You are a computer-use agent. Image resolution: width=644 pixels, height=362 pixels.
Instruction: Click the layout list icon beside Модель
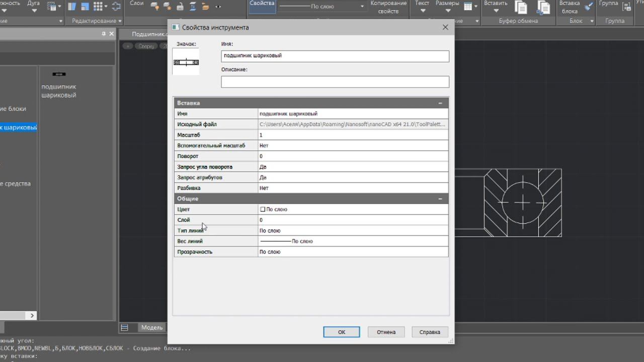tap(124, 327)
